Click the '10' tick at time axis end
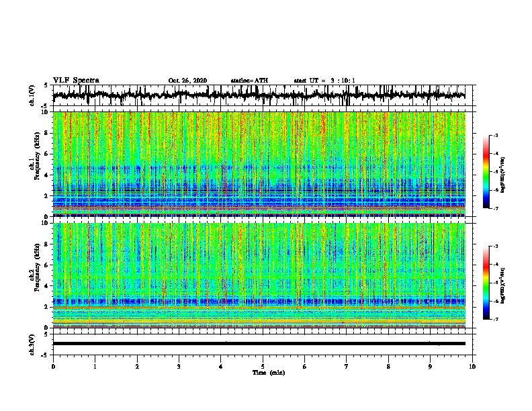This screenshot has height=411, width=532. [x=472, y=367]
